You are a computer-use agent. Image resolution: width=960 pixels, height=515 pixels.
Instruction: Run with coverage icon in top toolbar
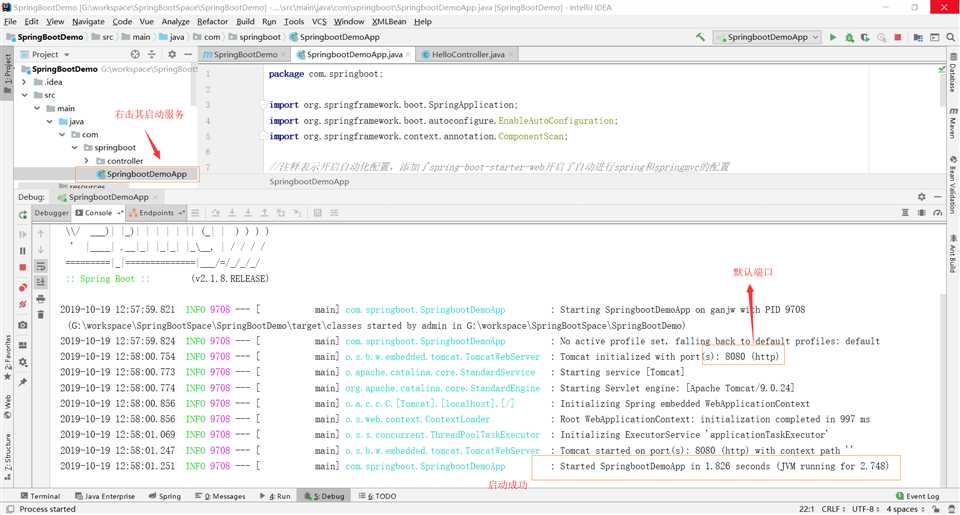pyautogui.click(x=865, y=37)
